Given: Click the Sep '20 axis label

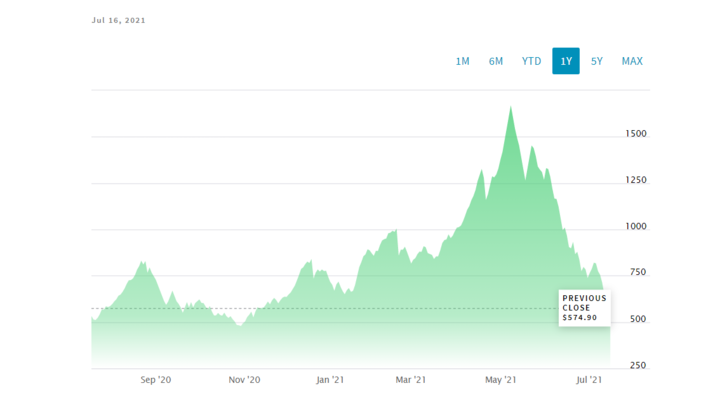Looking at the screenshot, I should coord(156,380).
